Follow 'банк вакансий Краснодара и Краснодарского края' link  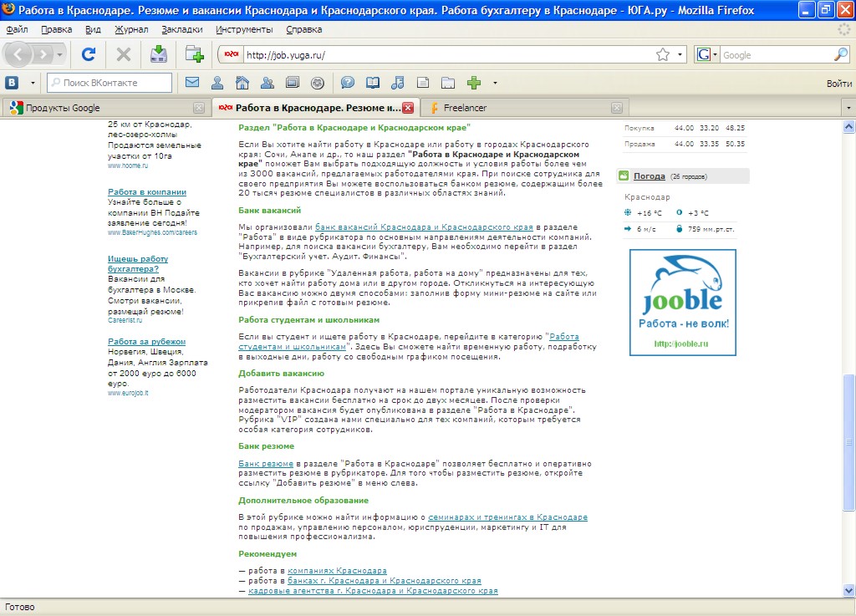click(x=424, y=227)
